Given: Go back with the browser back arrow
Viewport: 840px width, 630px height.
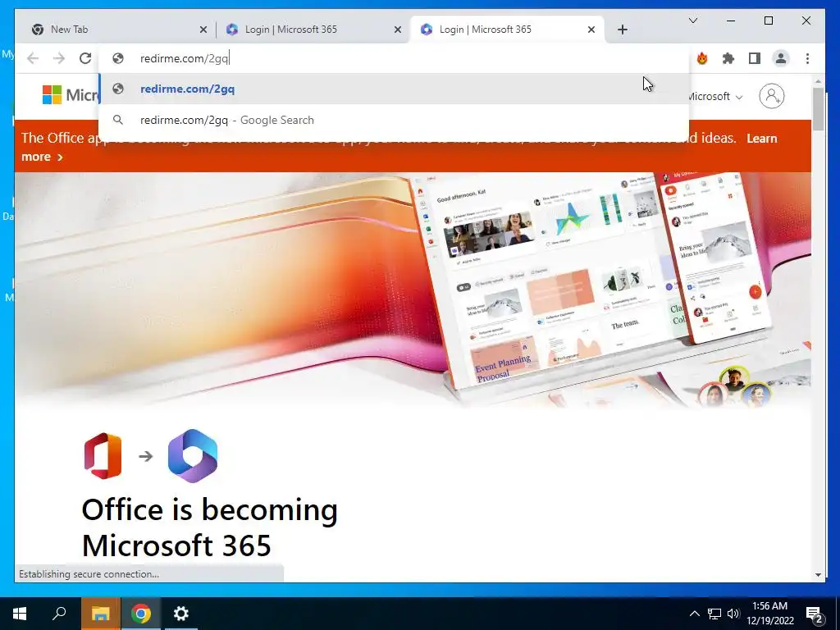Looking at the screenshot, I should 33,58.
